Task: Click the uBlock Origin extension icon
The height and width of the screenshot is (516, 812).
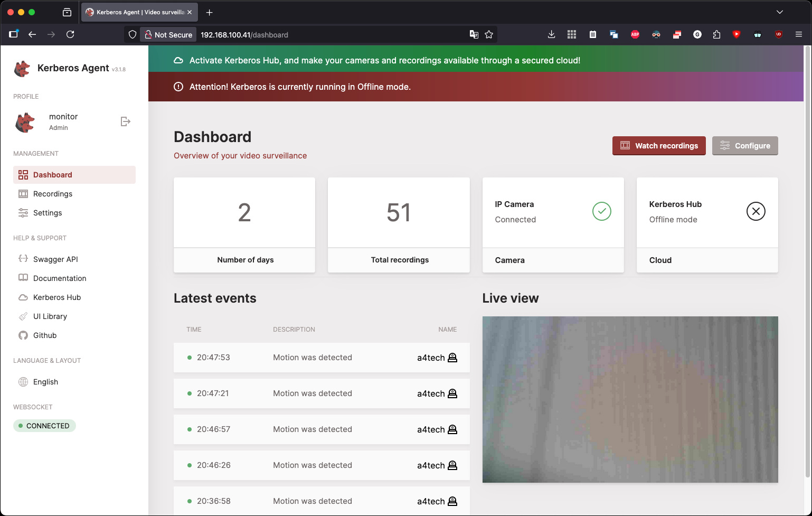Action: point(779,34)
